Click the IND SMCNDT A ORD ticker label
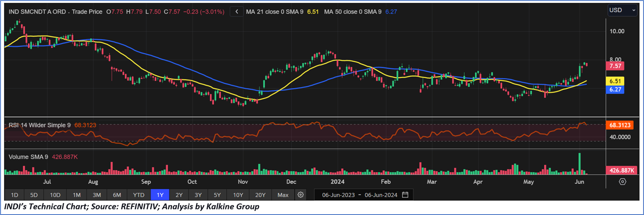 pyautogui.click(x=37, y=12)
